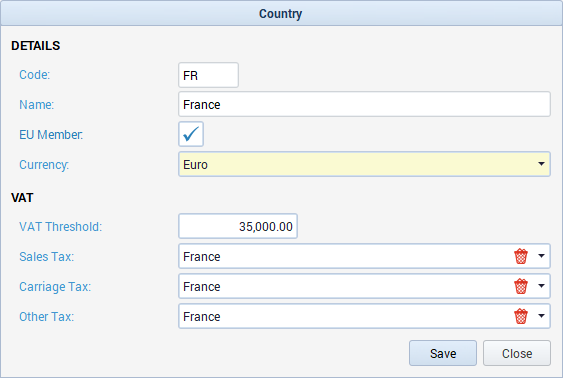Save the country details
The height and width of the screenshot is (378, 563).
443,353
